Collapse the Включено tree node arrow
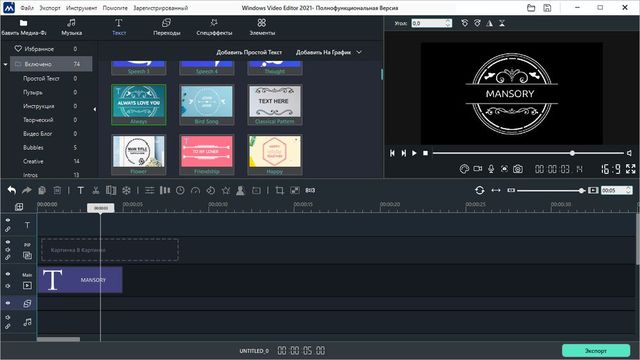 click(5, 64)
